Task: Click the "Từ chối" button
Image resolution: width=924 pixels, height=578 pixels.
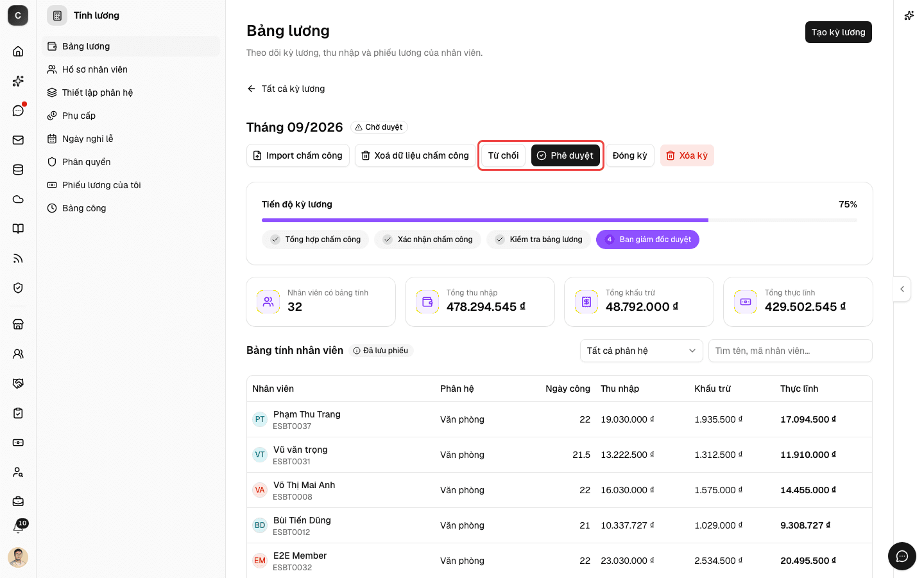Action: (503, 155)
